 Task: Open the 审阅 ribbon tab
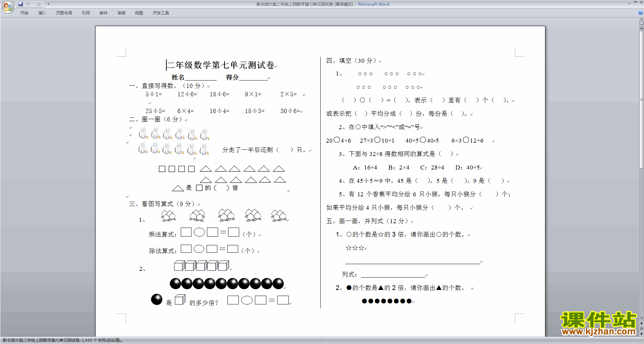[121, 13]
